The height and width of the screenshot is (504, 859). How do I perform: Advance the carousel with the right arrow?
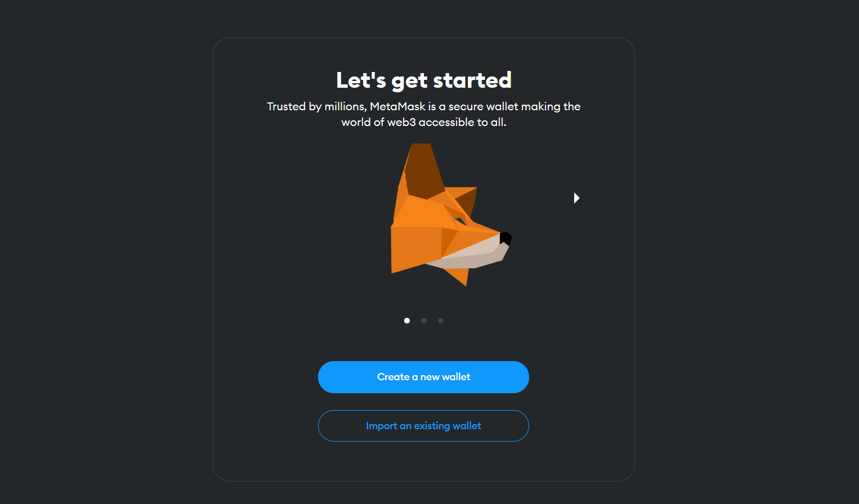point(576,198)
